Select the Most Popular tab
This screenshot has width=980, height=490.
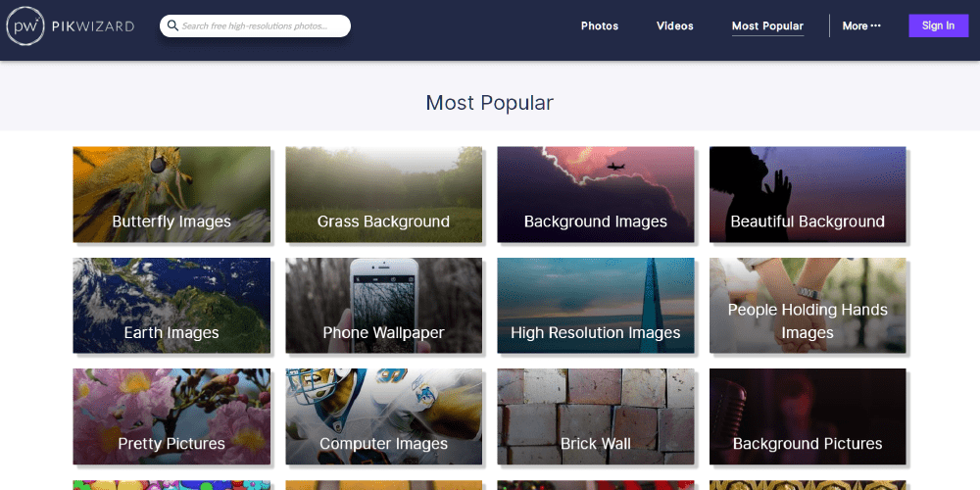pyautogui.click(x=767, y=26)
